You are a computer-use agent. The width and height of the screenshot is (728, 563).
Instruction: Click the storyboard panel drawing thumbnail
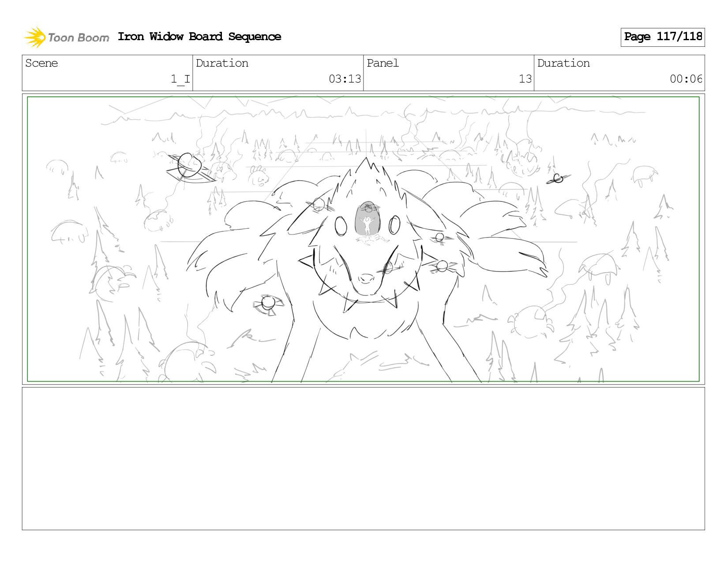364,239
